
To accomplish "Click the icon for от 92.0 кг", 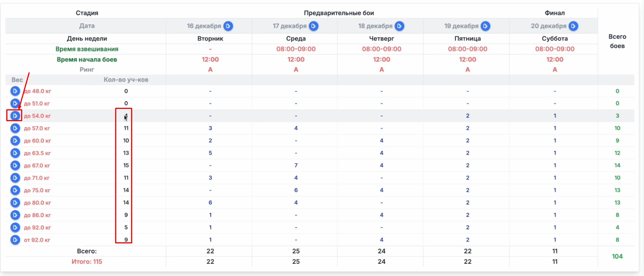I will pos(15,240).
